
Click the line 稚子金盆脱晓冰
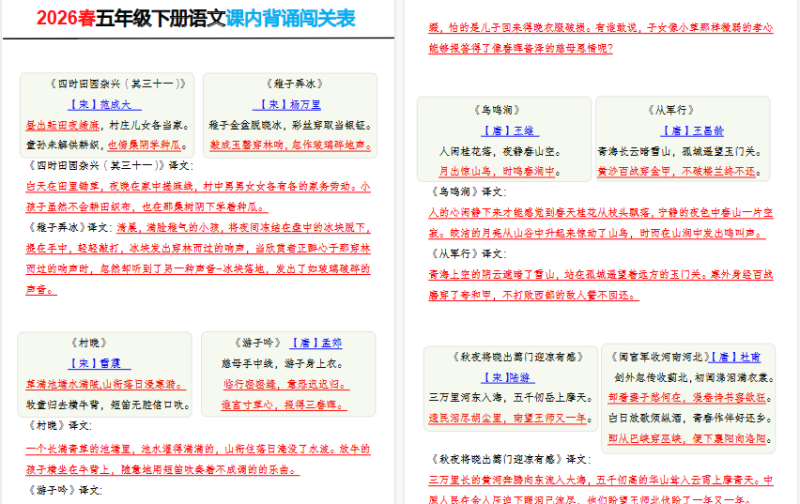pyautogui.click(x=245, y=125)
